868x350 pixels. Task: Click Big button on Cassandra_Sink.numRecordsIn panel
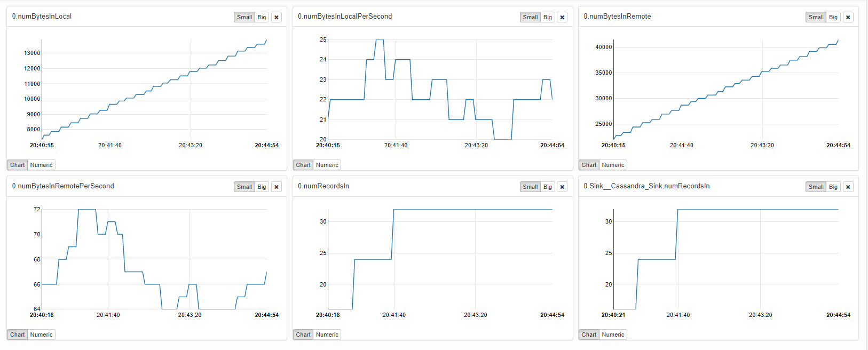coord(833,187)
